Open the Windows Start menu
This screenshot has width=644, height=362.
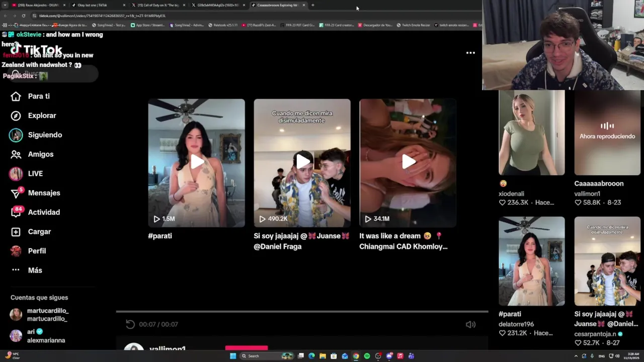[233, 356]
